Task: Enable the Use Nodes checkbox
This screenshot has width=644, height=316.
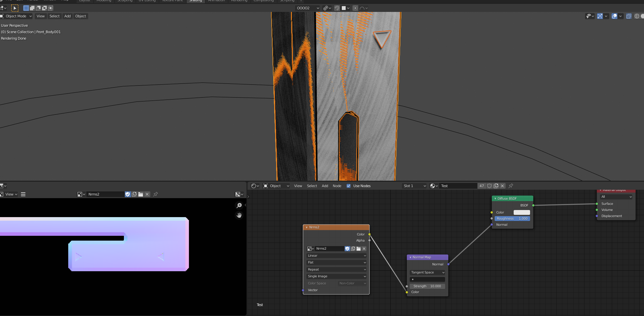Action: click(349, 186)
